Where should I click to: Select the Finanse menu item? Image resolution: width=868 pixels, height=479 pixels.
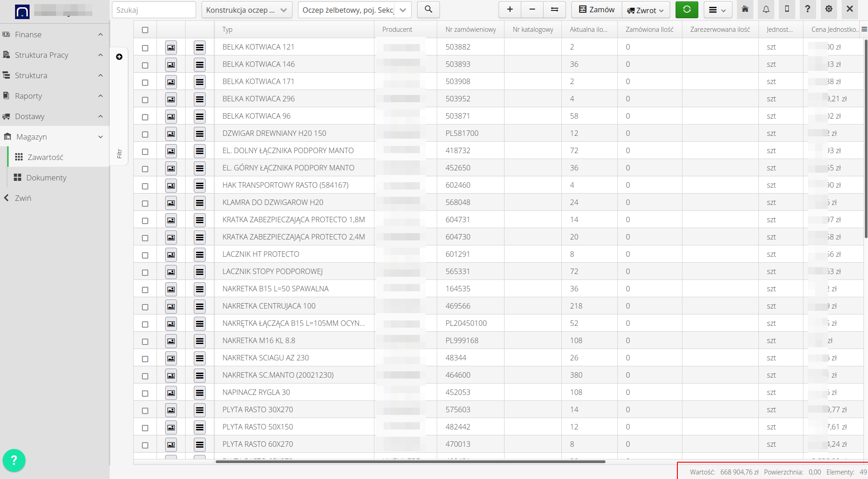pyautogui.click(x=28, y=35)
